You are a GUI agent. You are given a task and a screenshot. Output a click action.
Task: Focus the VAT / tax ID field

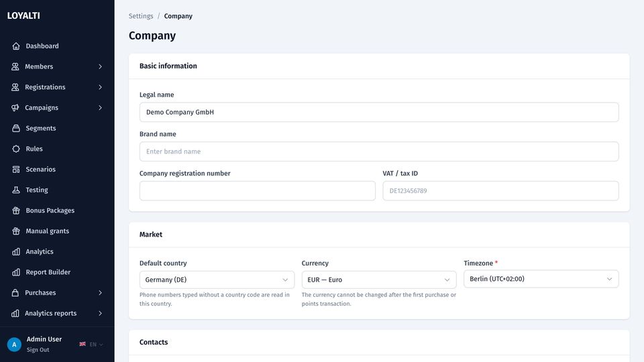click(500, 191)
